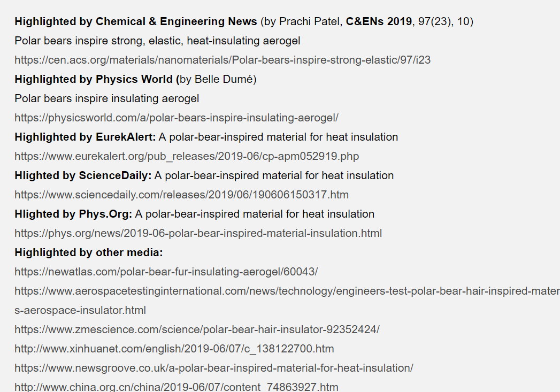The height and width of the screenshot is (392, 560).
Task: Follow the phys.org news link
Action: coord(198,234)
